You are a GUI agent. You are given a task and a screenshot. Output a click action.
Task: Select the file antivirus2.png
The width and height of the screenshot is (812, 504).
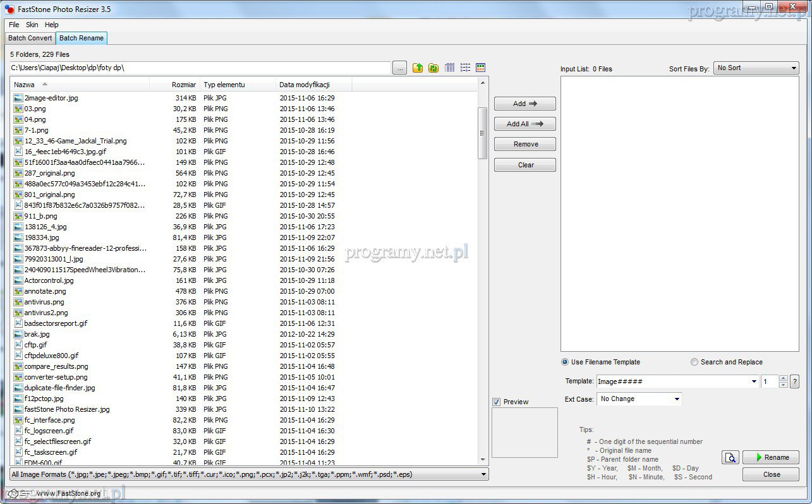pos(46,313)
